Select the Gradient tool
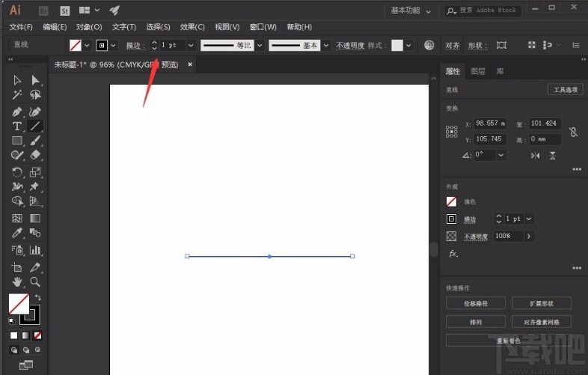Image resolution: width=588 pixels, height=375 pixels. click(35, 219)
